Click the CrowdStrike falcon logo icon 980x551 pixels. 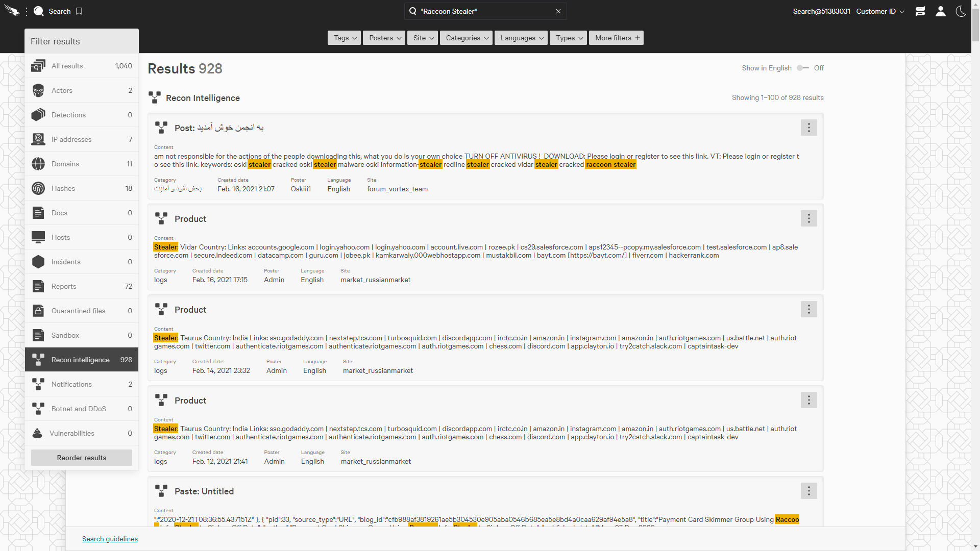[11, 11]
